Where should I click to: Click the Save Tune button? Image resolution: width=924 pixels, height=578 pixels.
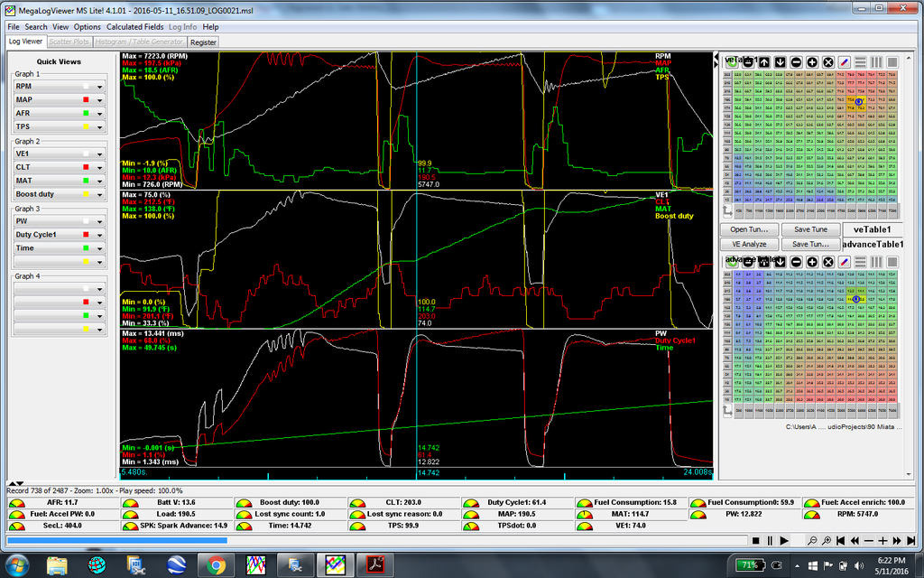[x=811, y=229]
